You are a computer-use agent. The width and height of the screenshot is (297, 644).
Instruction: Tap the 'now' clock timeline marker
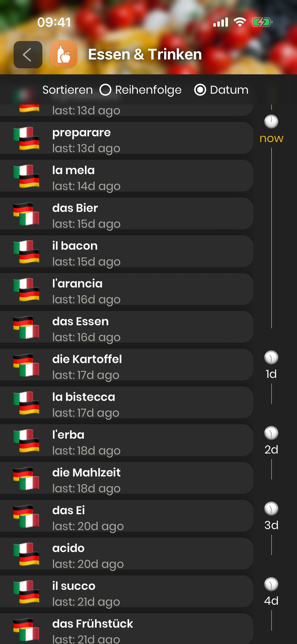(271, 122)
